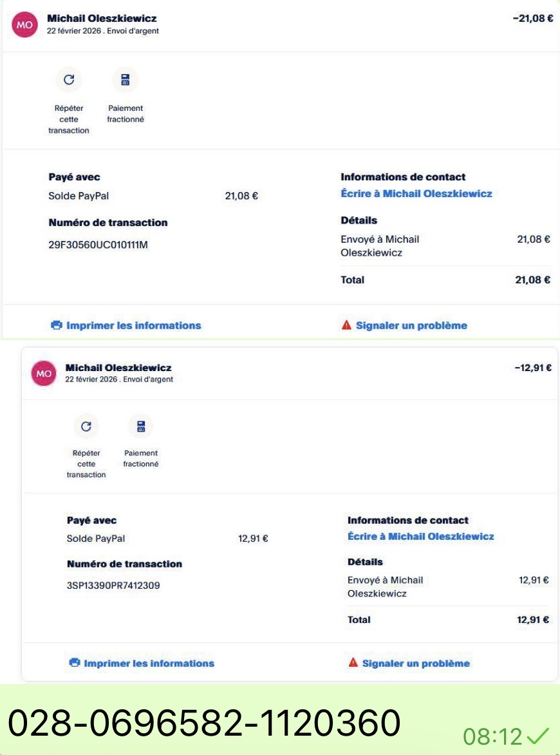The height and width of the screenshot is (755, 560).
Task: Click 'Signaler un problème' in second receipt
Action: [416, 663]
